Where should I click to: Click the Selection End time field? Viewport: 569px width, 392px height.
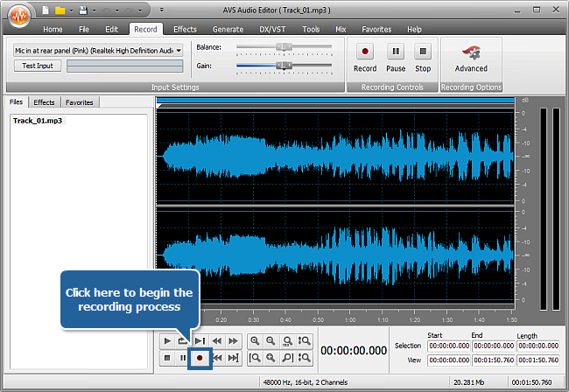point(494,346)
